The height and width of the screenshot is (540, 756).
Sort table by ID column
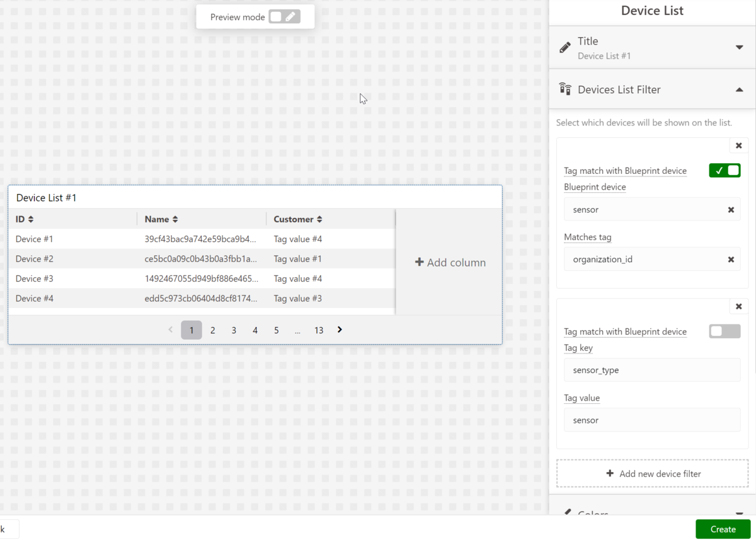[x=31, y=219]
